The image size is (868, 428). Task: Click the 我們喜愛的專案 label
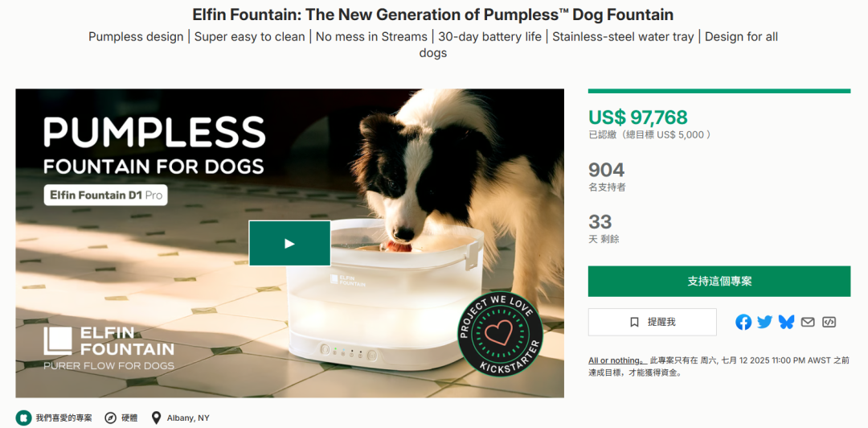[x=64, y=418]
